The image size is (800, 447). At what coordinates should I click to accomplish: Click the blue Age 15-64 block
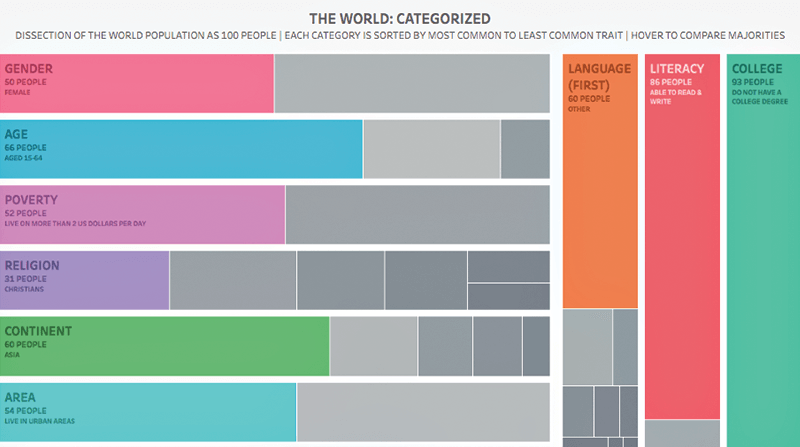tap(181, 149)
